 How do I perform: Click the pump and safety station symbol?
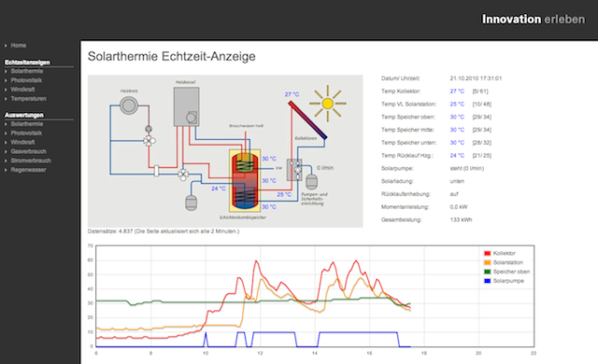(294, 170)
